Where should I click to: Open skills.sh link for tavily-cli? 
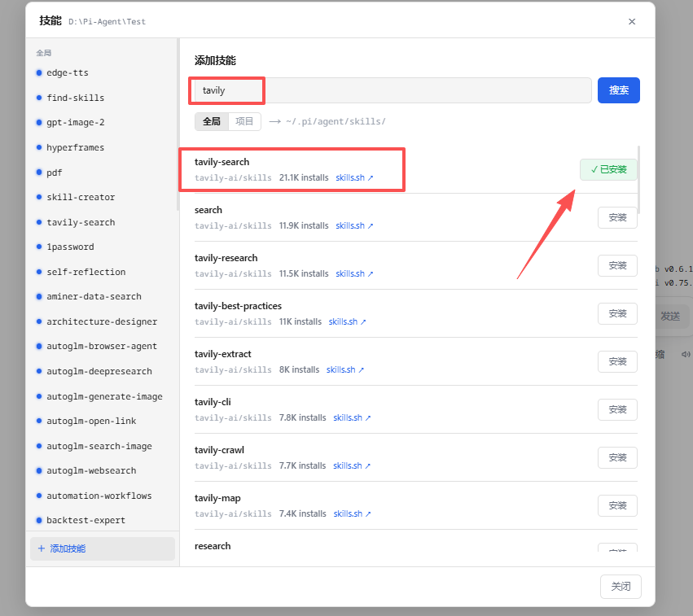352,418
